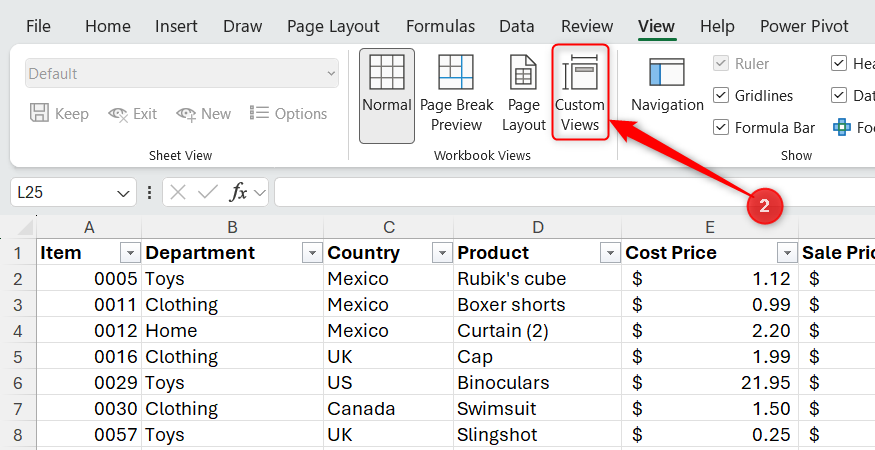Select item cell 0029
The height and width of the screenshot is (450, 875).
tap(89, 382)
